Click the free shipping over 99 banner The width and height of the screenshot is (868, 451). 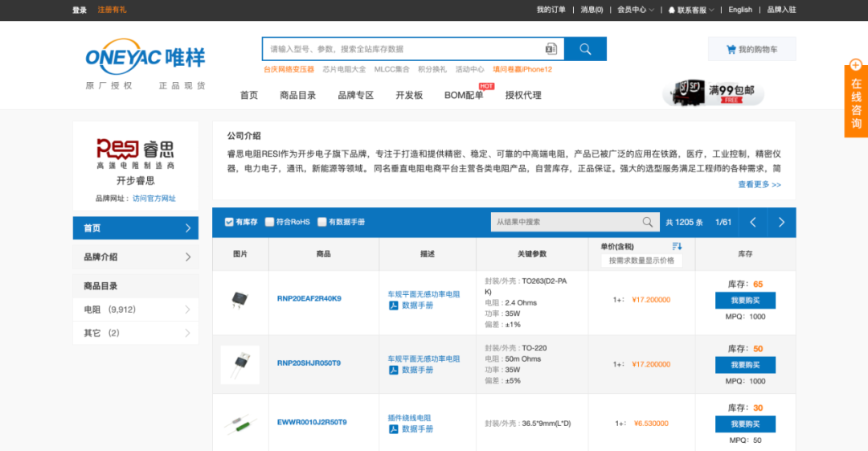point(713,92)
